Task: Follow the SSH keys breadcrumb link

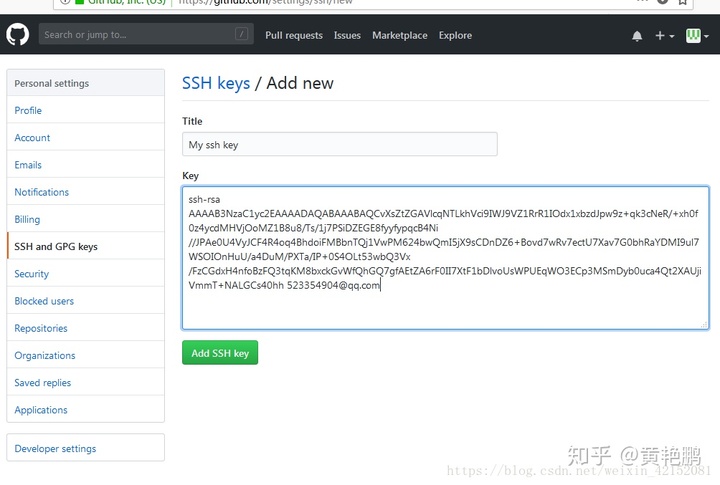Action: pos(216,83)
